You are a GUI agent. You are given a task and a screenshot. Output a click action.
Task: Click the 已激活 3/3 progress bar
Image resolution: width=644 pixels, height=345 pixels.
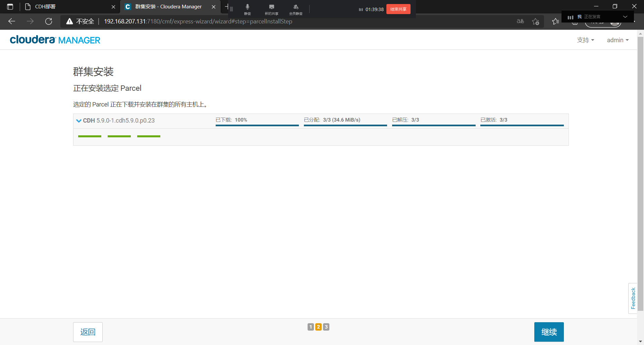(522, 125)
